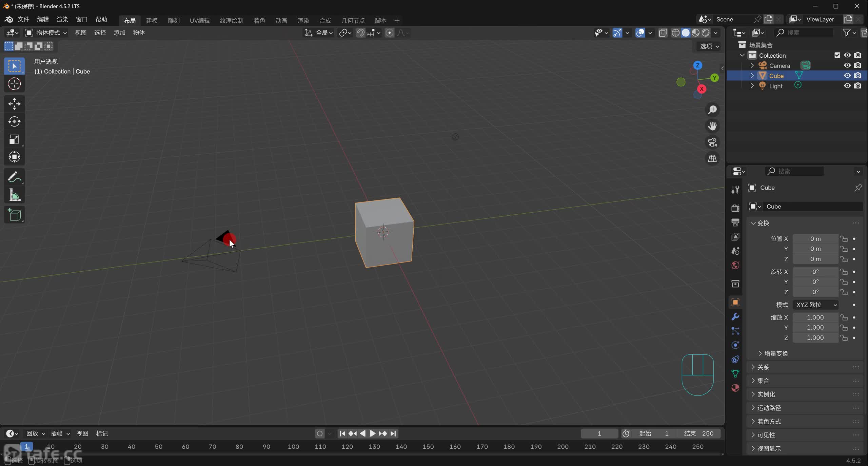Toggle camera view from viewport gizmo
868x466 pixels.
(x=712, y=142)
